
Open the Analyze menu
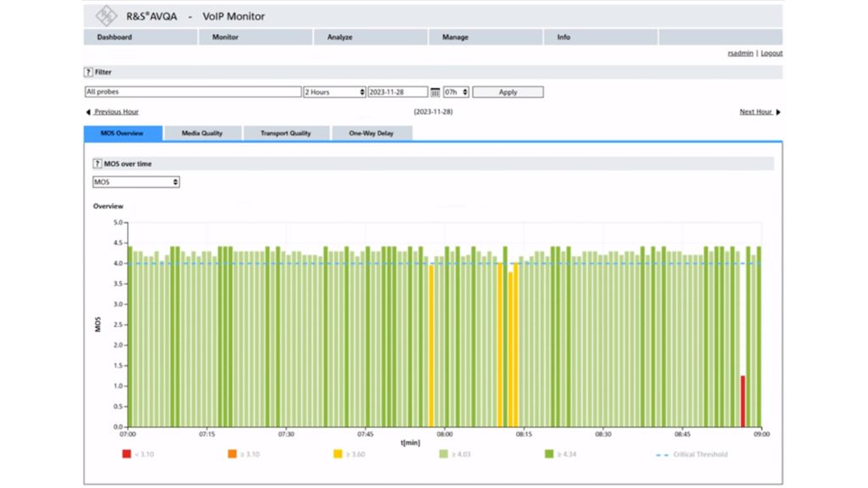(x=340, y=37)
